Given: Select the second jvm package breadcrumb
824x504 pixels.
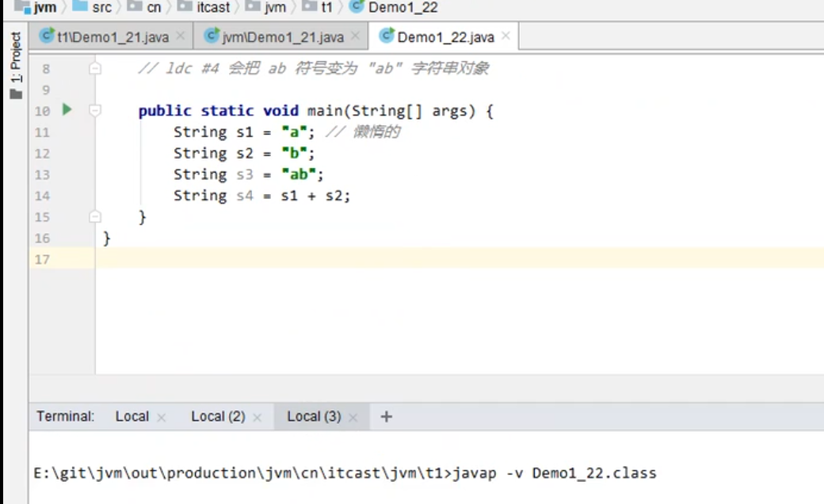Looking at the screenshot, I should (266, 7).
